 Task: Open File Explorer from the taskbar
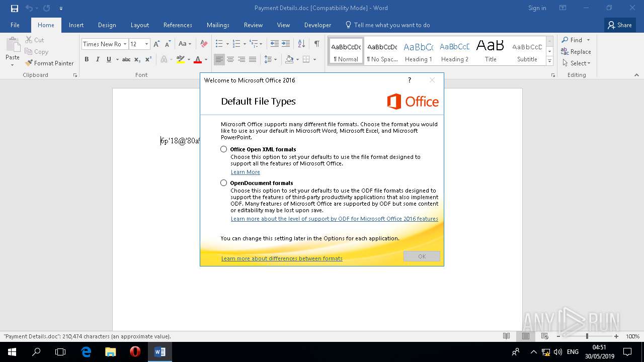click(111, 352)
